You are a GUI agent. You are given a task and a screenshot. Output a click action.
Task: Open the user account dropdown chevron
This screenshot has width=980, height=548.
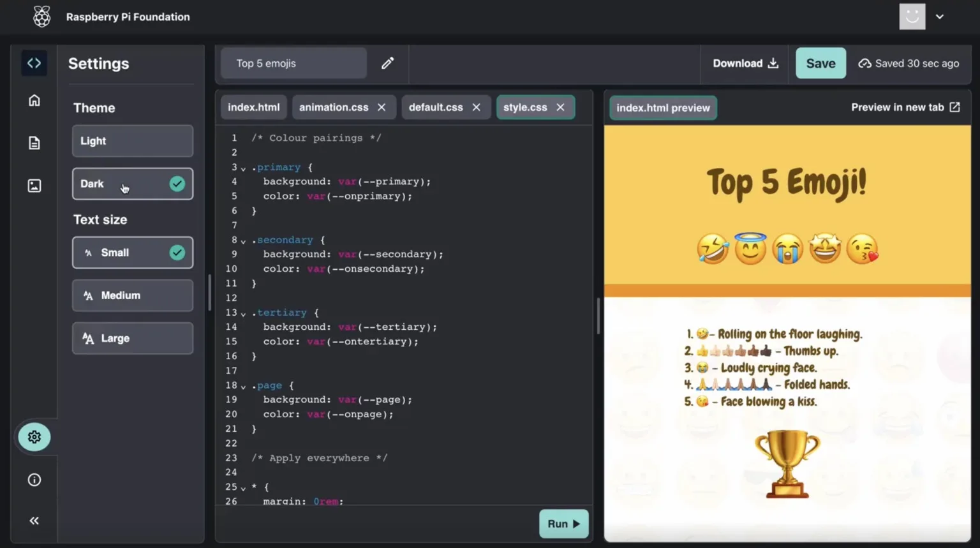(940, 17)
